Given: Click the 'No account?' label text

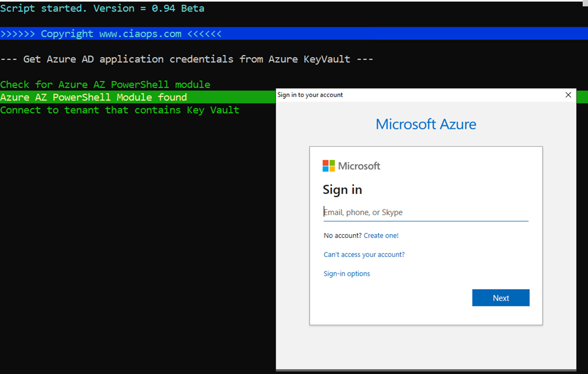Looking at the screenshot, I should [x=342, y=236].
